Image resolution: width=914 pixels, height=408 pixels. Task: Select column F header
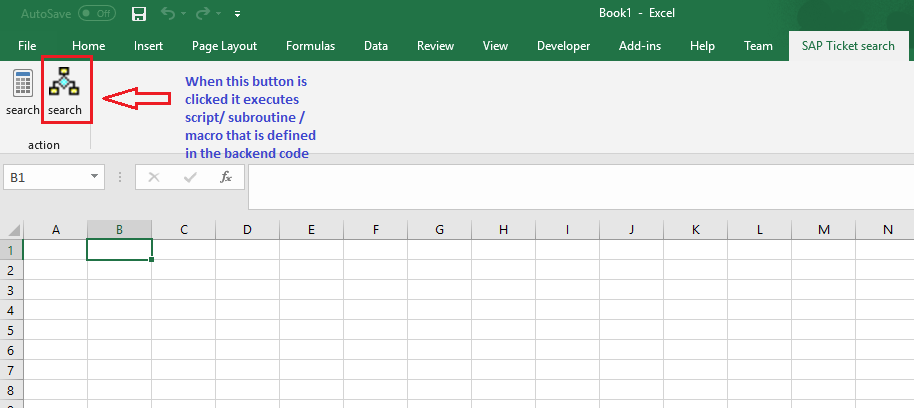[375, 230]
